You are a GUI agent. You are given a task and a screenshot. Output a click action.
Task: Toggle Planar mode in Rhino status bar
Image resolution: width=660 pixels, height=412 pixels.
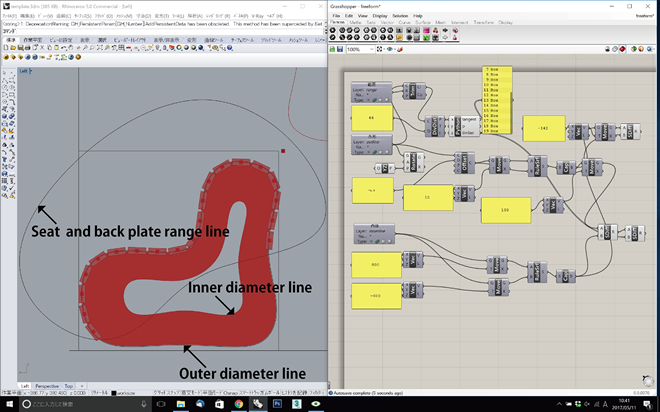(212, 392)
